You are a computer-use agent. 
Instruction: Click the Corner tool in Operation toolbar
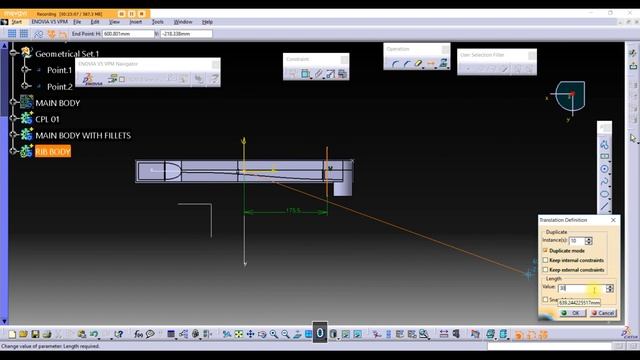point(395,64)
